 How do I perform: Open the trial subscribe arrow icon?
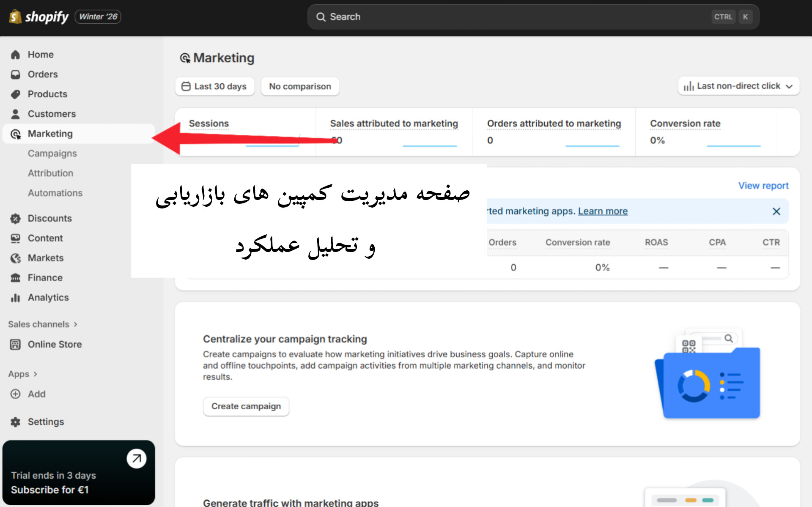136,458
